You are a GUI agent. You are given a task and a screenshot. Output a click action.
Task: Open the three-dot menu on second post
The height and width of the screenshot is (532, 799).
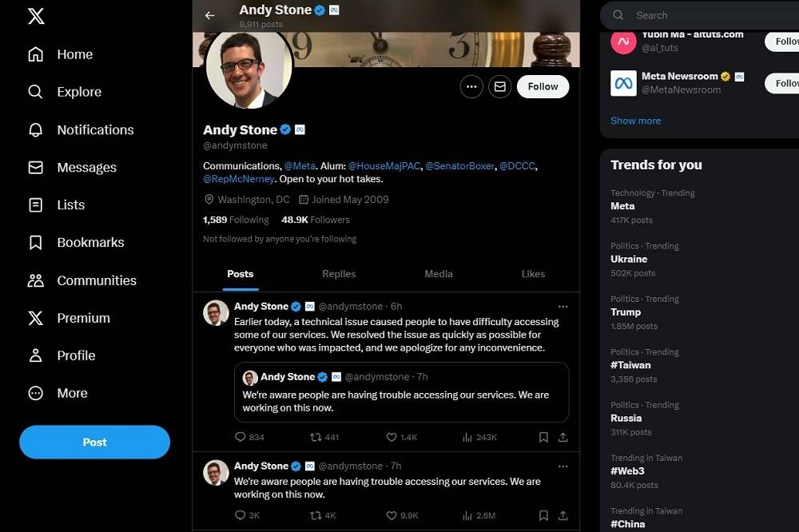(x=562, y=466)
